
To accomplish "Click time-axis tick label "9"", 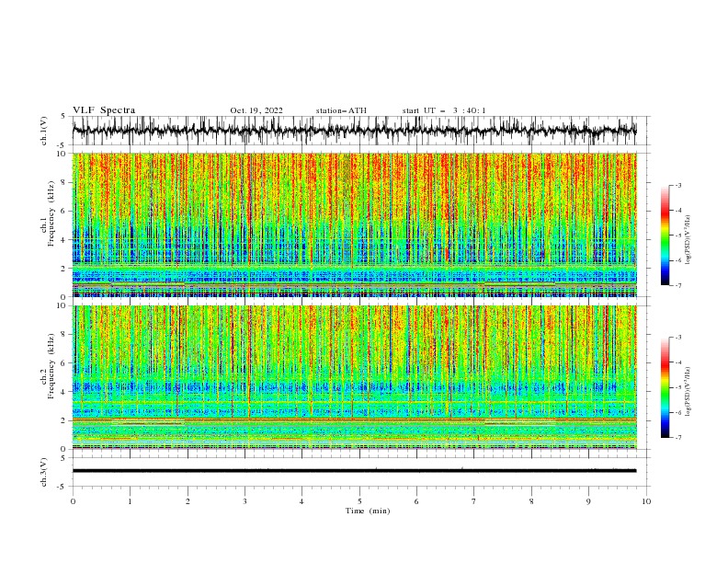I will (x=588, y=501).
